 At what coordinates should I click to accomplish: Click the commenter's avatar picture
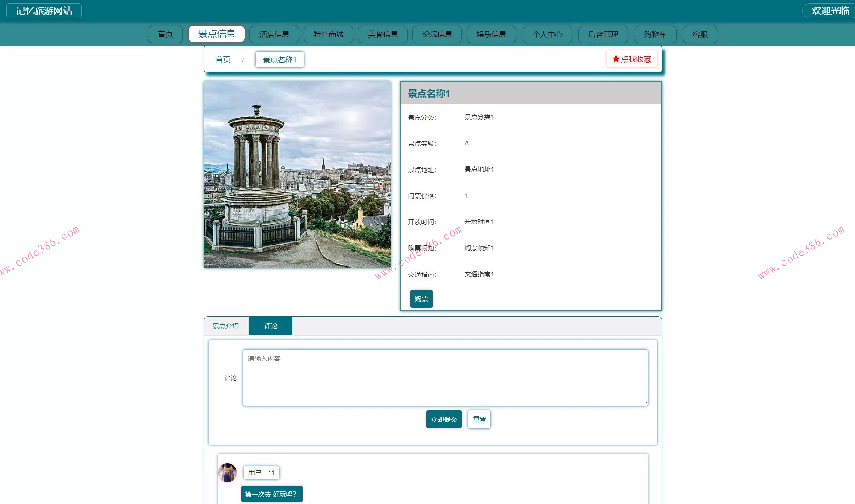(x=227, y=472)
